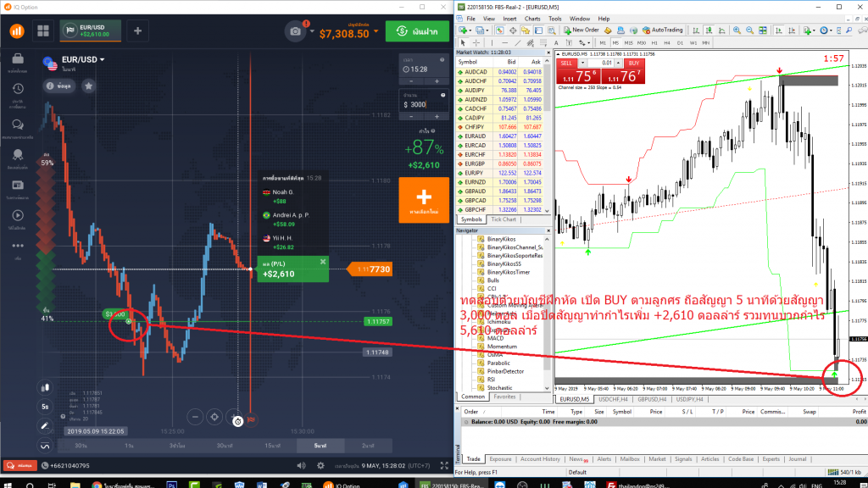The image size is (868, 488).
Task: Open the indicators wave icon in IQ Option
Action: tap(46, 446)
